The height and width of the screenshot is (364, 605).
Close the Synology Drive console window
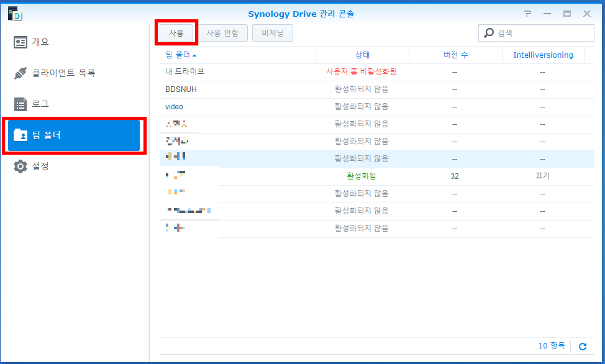(x=587, y=14)
